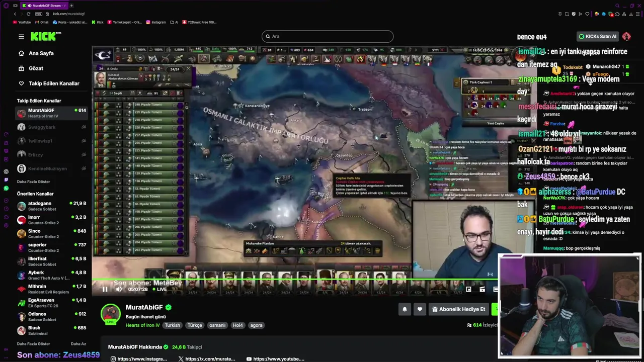Go to Ana Sayfa
Viewport: 644px width, 362px height.
[41, 53]
